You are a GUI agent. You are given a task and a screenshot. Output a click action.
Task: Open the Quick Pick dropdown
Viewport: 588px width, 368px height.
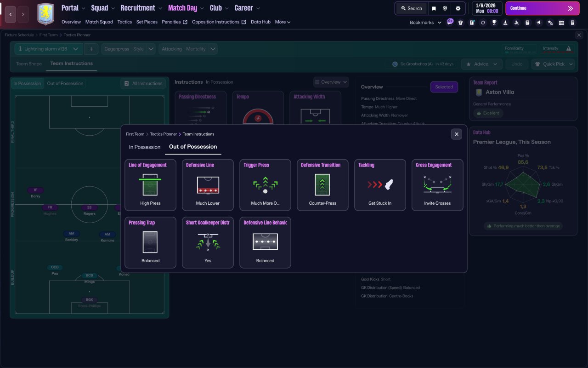click(x=554, y=64)
